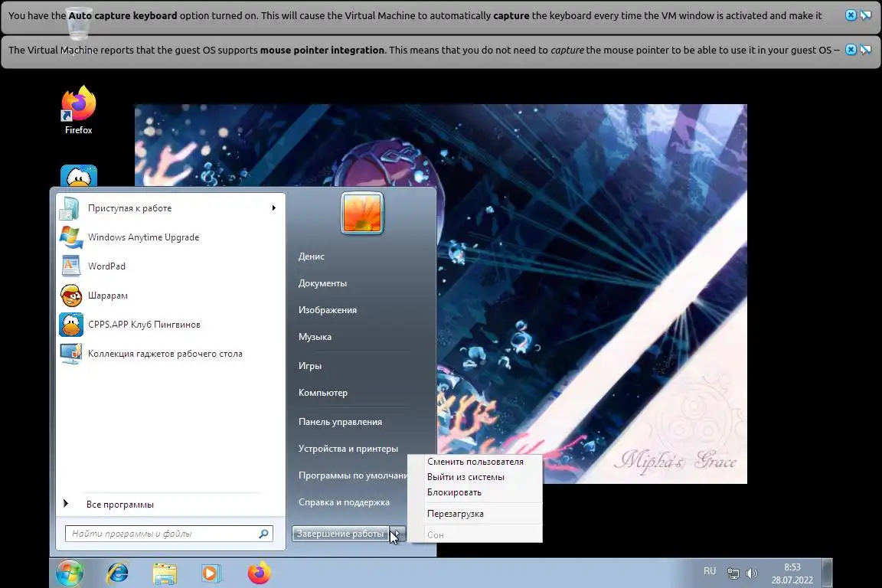Screen dimensions: 882x588
Task: Open Панель управления
Action: [x=340, y=421]
